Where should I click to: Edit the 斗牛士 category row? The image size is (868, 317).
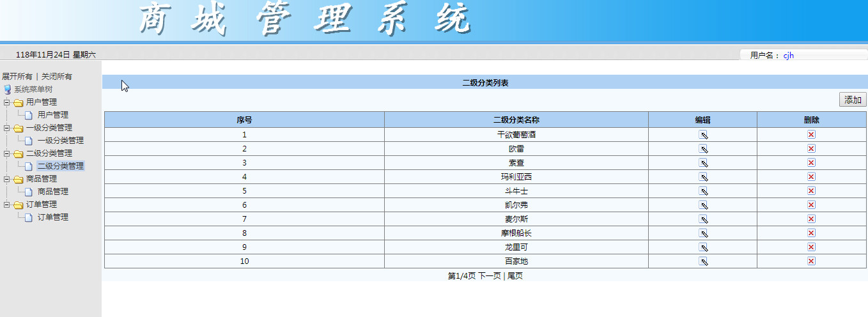pyautogui.click(x=703, y=191)
